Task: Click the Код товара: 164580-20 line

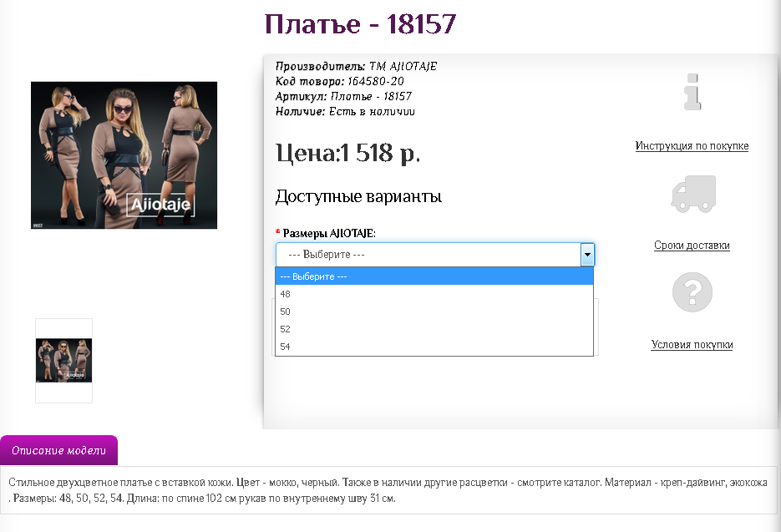Action: pos(340,81)
